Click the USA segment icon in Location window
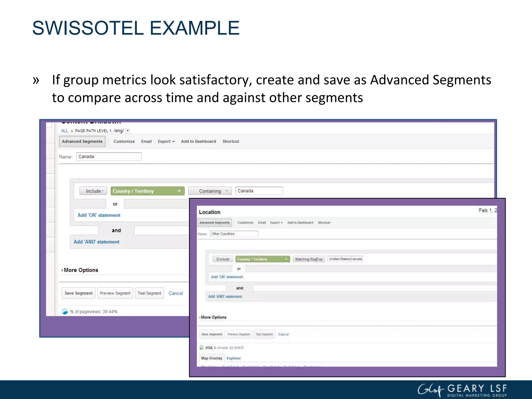Image resolution: width=532 pixels, height=399 pixels. click(202, 348)
